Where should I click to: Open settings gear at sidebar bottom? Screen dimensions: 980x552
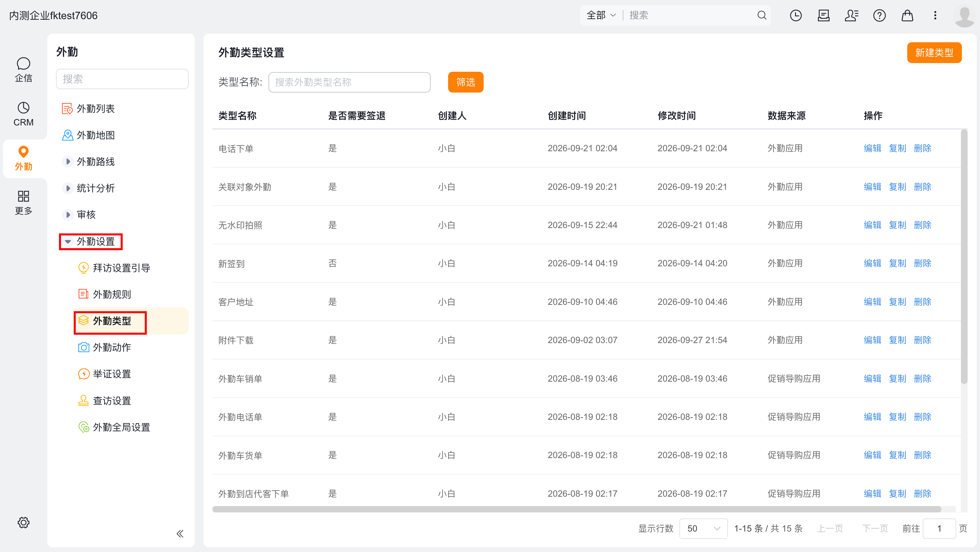point(23,522)
